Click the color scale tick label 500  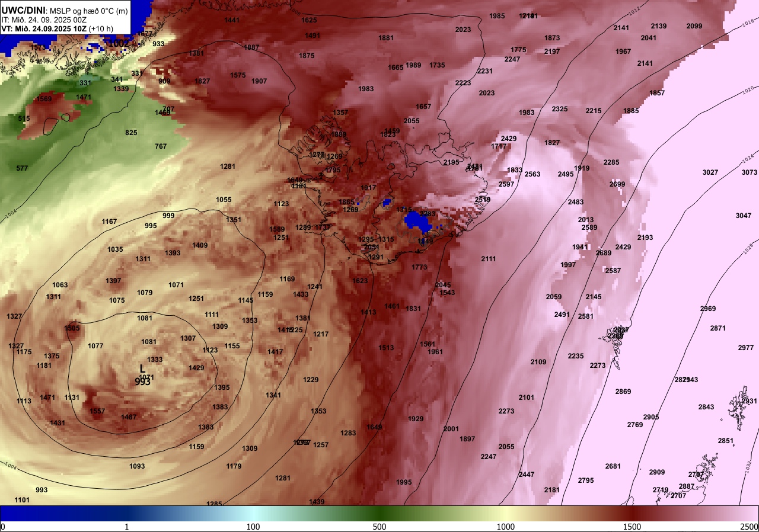tap(379, 527)
